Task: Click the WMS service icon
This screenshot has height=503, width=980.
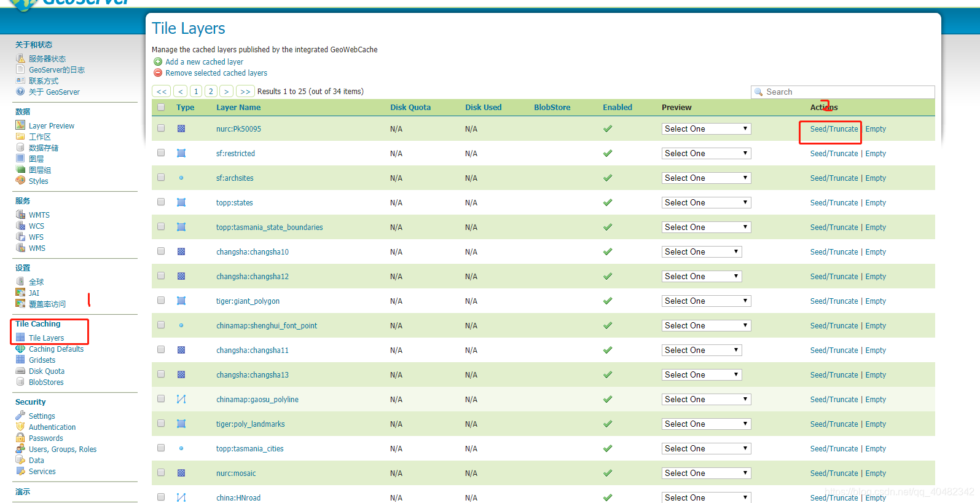Action: tap(20, 248)
